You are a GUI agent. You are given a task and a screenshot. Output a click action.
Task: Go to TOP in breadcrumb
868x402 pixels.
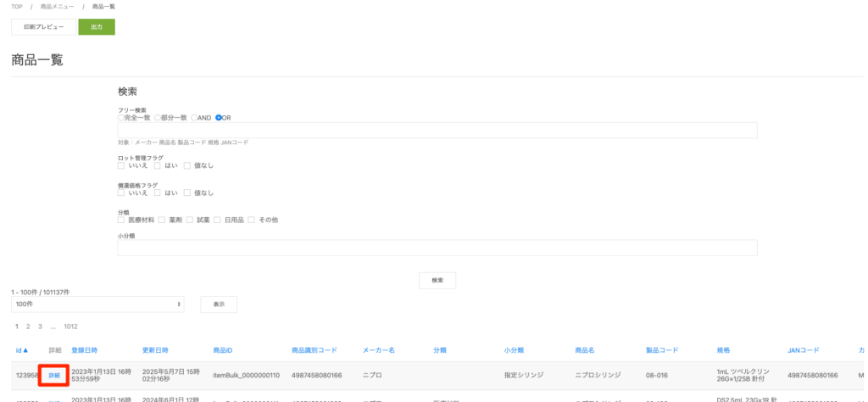click(16, 7)
